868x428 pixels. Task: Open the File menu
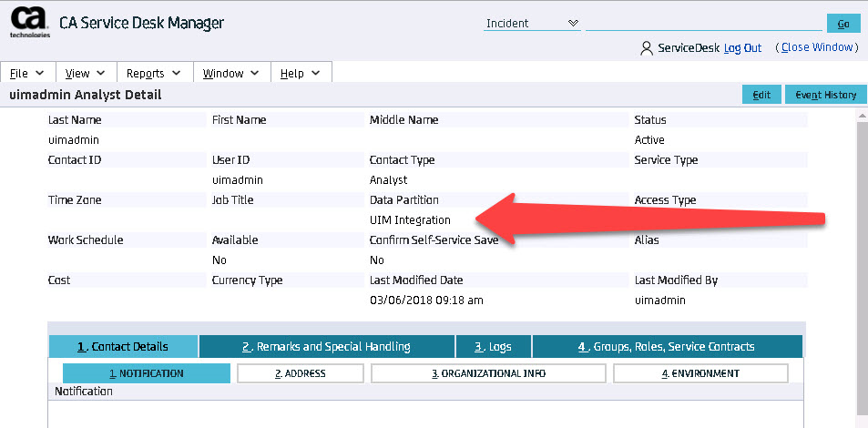(x=28, y=73)
